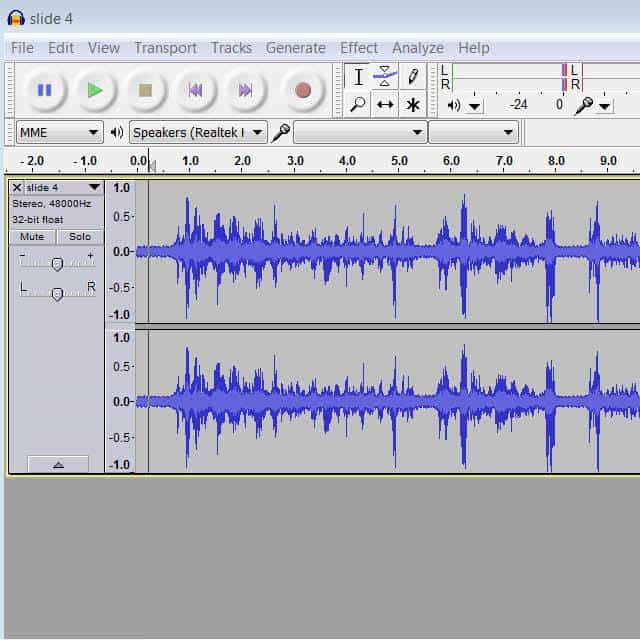Click the 8.0 mark on the timeline ruler
Viewport: 640px width, 640px height.
[556, 161]
